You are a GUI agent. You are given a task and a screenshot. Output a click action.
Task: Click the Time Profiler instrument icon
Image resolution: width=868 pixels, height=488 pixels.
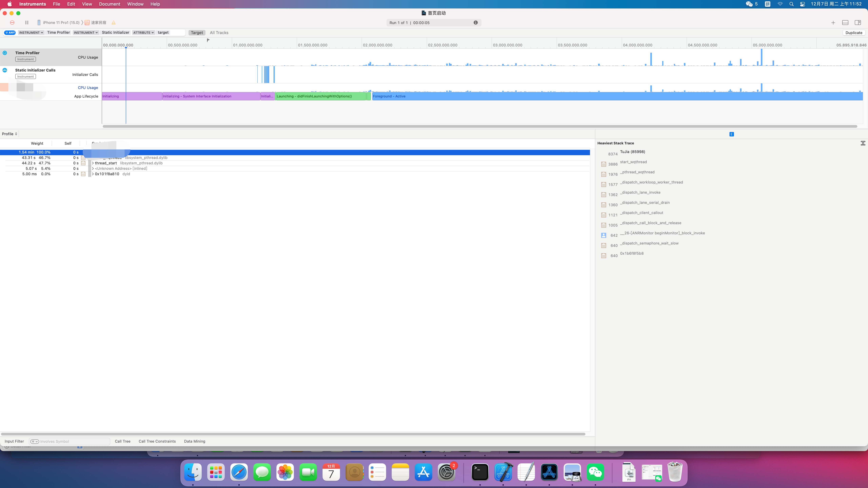pos(5,53)
